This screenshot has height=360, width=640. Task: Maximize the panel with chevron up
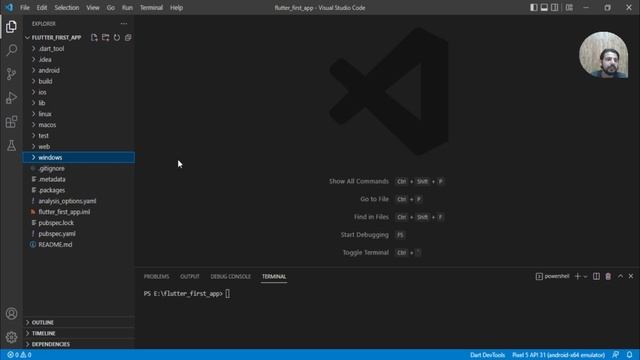click(620, 276)
